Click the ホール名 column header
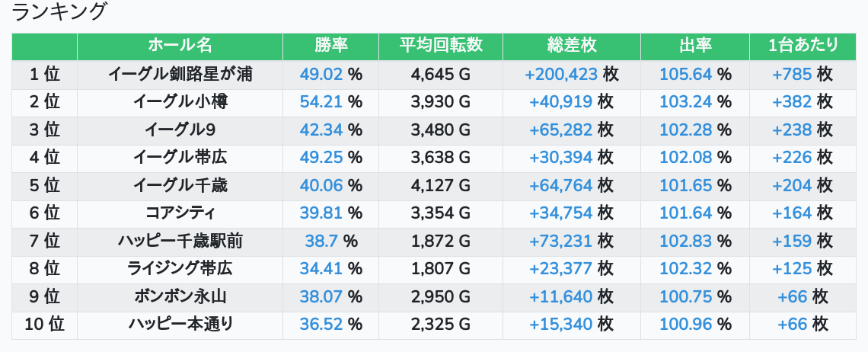Viewport: 868px width, 352px height. [x=180, y=46]
